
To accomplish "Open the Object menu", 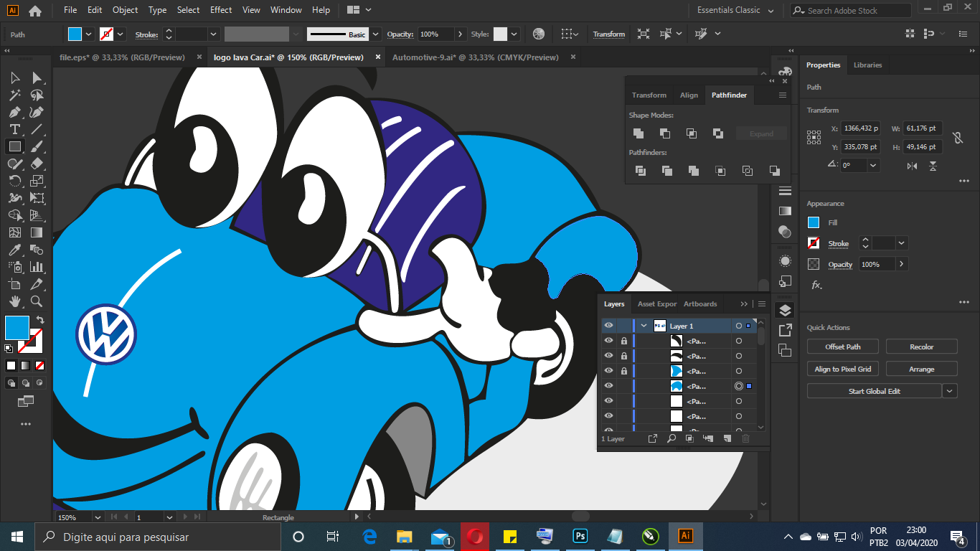I will click(125, 10).
